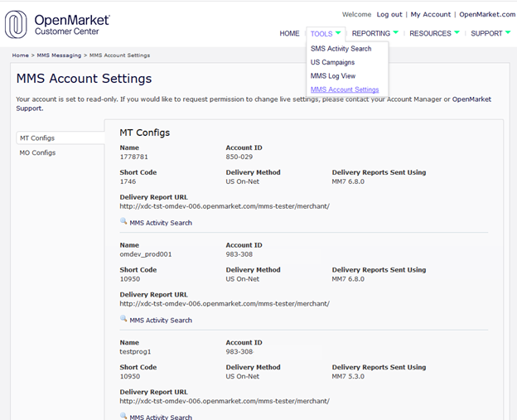Open MMS Activity Search for config 1778781

point(161,223)
